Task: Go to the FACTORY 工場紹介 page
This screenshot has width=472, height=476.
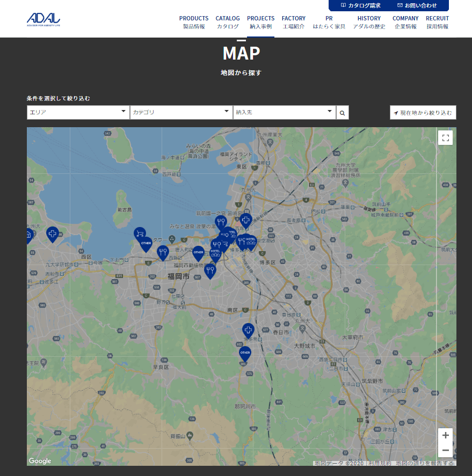Action: point(294,22)
